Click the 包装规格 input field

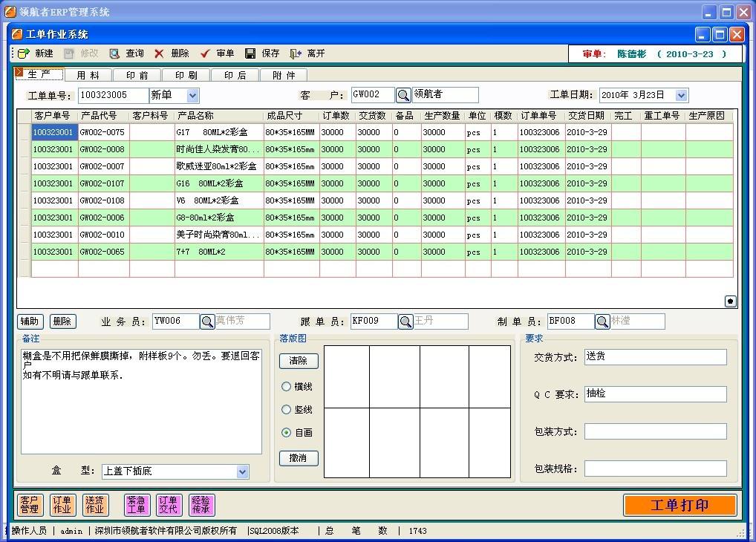(x=655, y=468)
